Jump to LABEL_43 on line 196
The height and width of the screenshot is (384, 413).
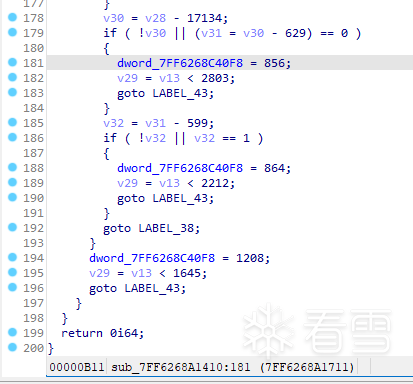point(152,288)
